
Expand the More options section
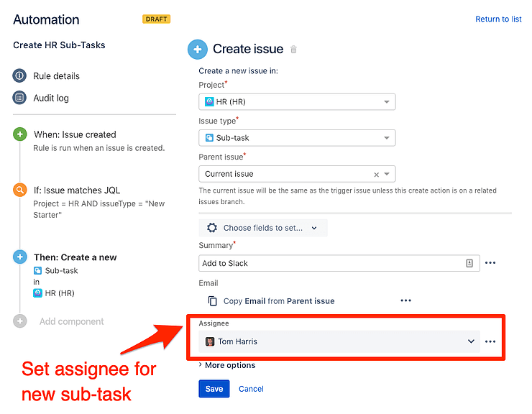[x=227, y=365]
